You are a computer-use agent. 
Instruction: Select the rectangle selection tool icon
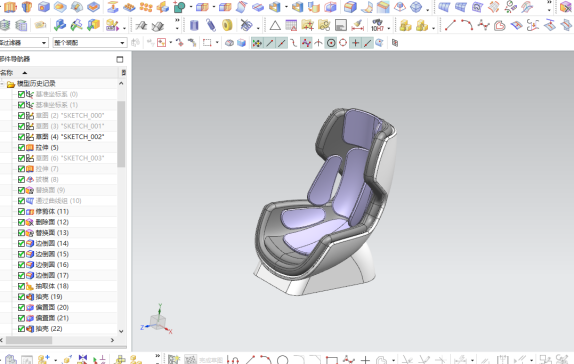pyautogui.click(x=207, y=43)
